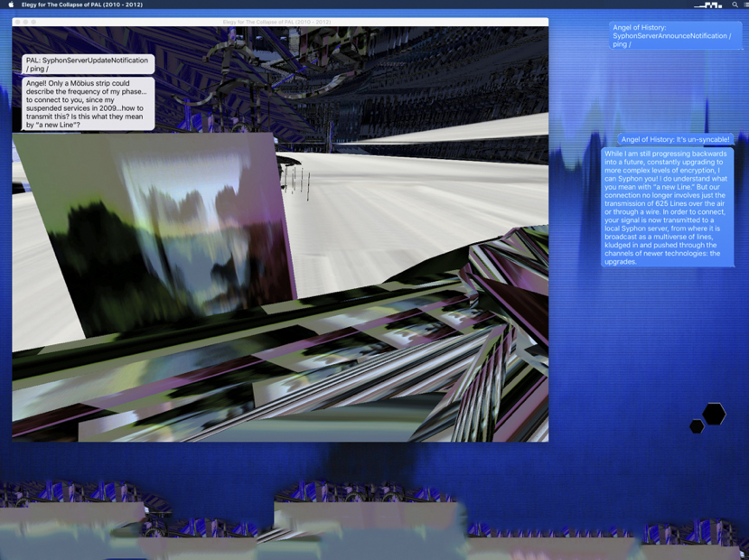Click the 'It's un-syncable!' message bubble
Viewport: 749px width, 560px height.
[x=676, y=139]
